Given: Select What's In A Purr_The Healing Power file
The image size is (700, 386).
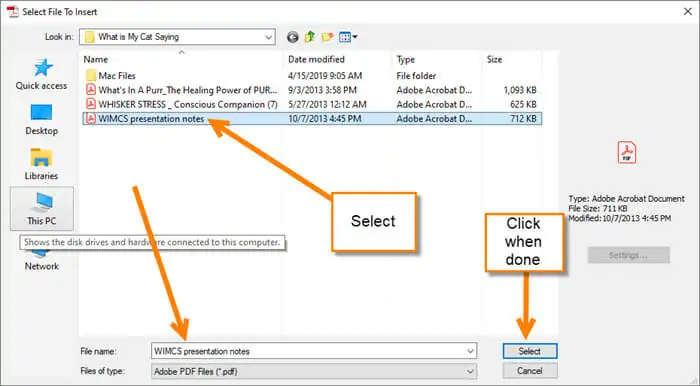Looking at the screenshot, I should pos(188,90).
